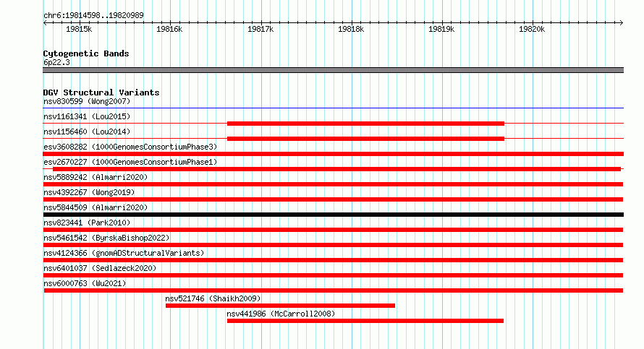Select the blue nsv830599 variant line

[333, 108]
